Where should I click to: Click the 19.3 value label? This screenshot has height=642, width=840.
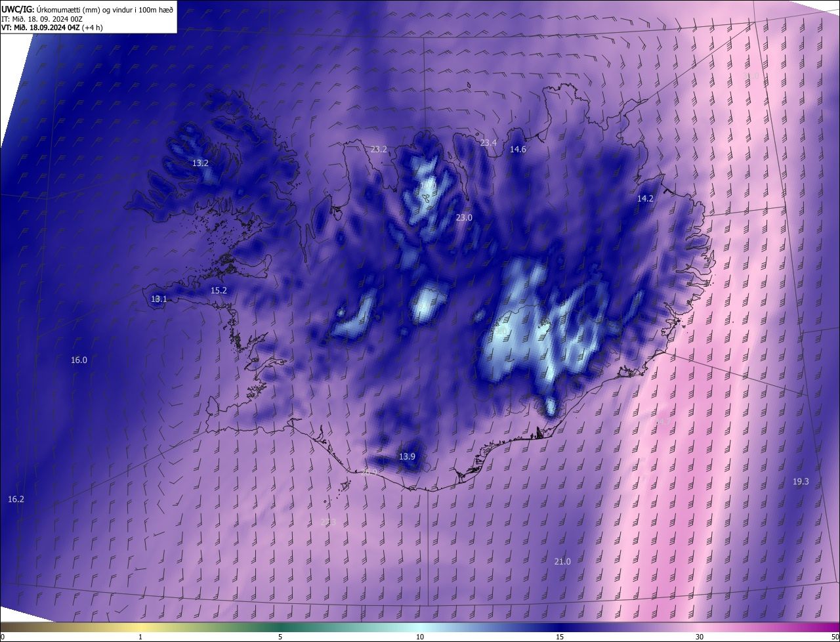coord(801,481)
